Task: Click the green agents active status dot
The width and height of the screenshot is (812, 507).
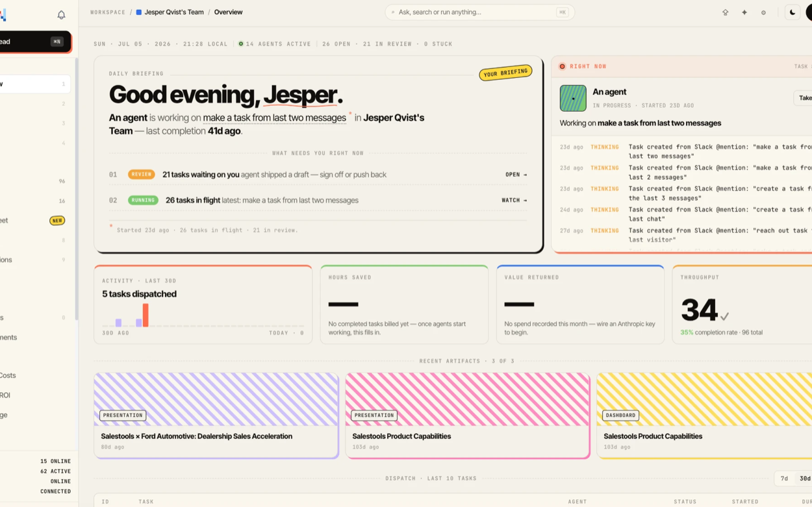Action: point(241,44)
